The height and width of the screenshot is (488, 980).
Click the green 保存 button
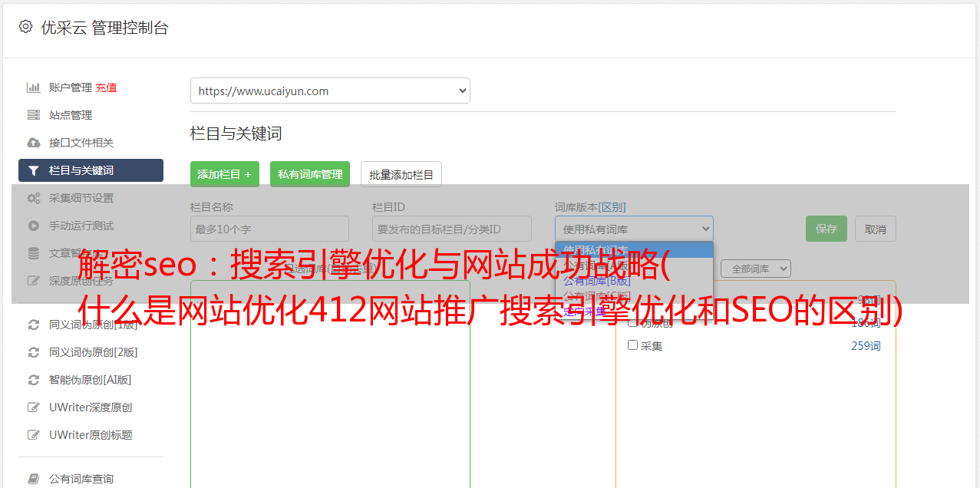click(x=827, y=229)
